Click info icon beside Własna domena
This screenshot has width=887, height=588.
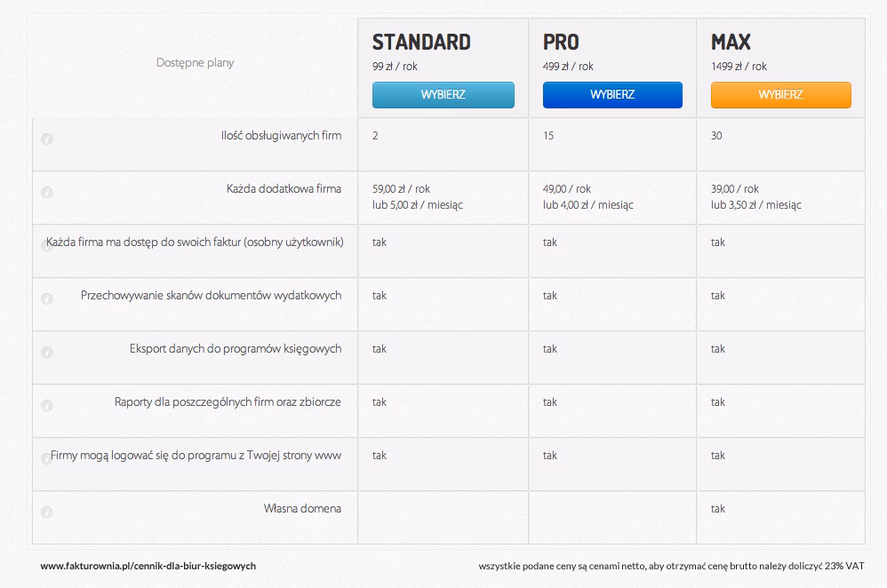[x=47, y=513]
